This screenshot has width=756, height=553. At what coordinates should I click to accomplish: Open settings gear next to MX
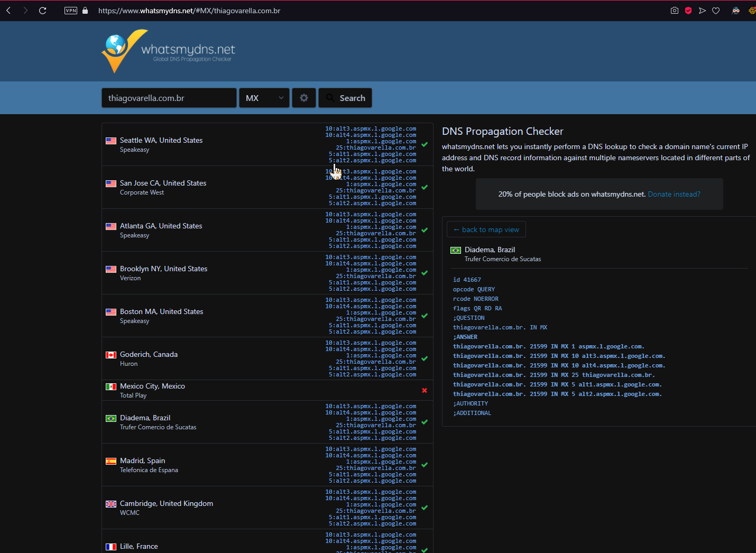[x=304, y=98]
